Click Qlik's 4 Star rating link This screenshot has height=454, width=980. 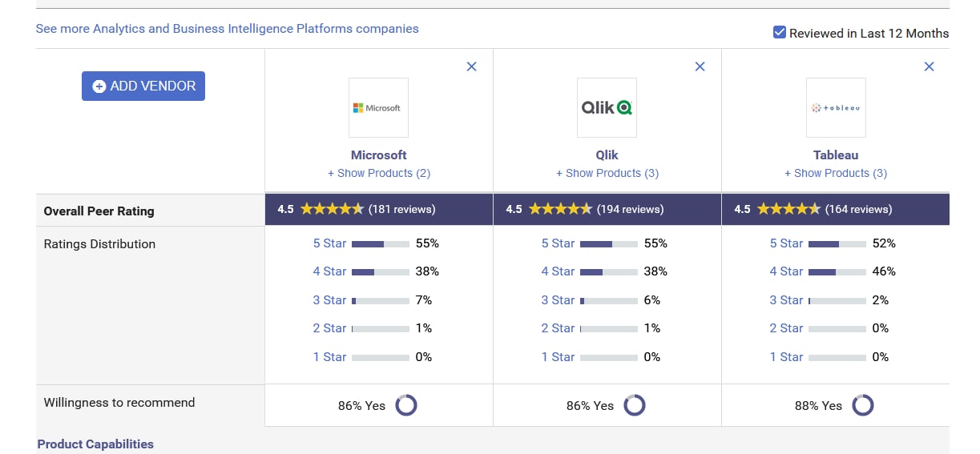tap(559, 271)
